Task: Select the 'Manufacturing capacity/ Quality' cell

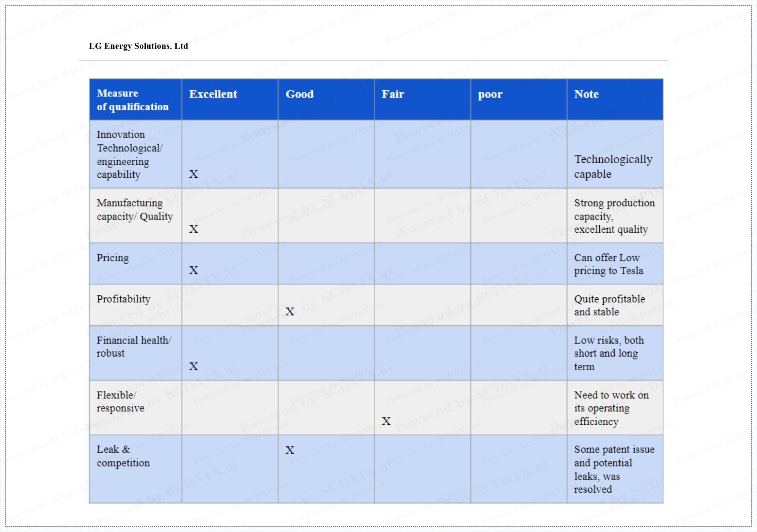Action: coord(136,215)
